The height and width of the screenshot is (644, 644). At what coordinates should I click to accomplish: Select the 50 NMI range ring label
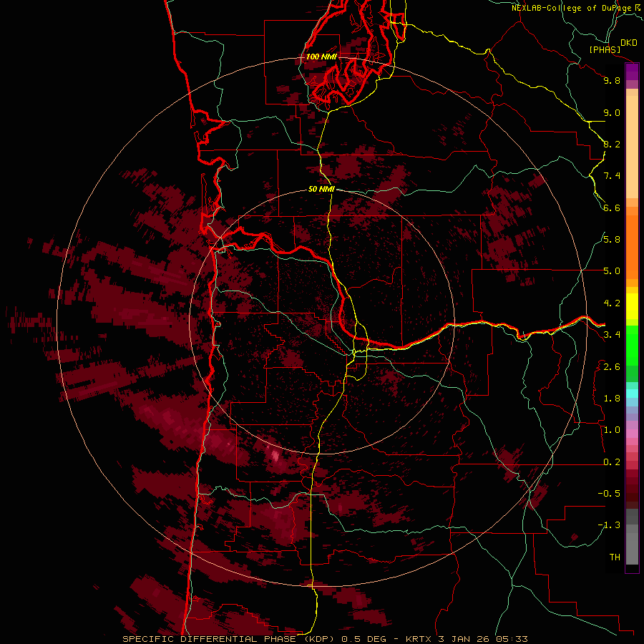coord(321,189)
